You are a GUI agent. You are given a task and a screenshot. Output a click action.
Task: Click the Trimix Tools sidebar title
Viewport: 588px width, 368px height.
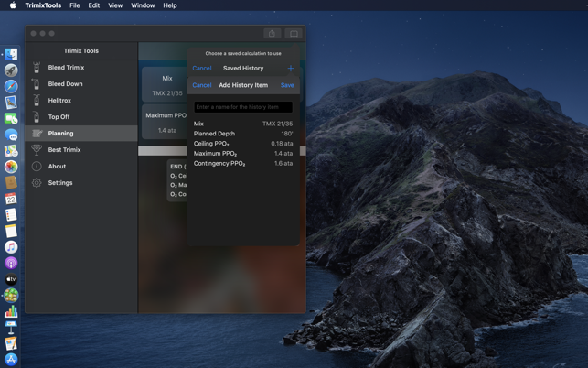coord(81,51)
